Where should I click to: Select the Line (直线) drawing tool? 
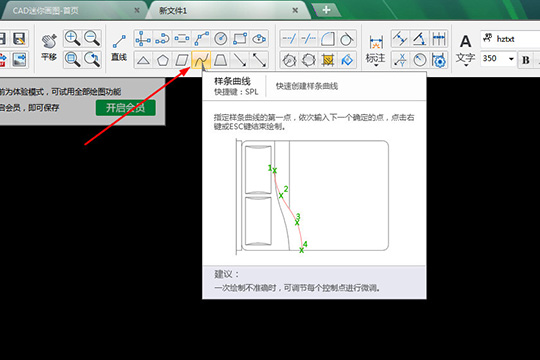[x=119, y=48]
